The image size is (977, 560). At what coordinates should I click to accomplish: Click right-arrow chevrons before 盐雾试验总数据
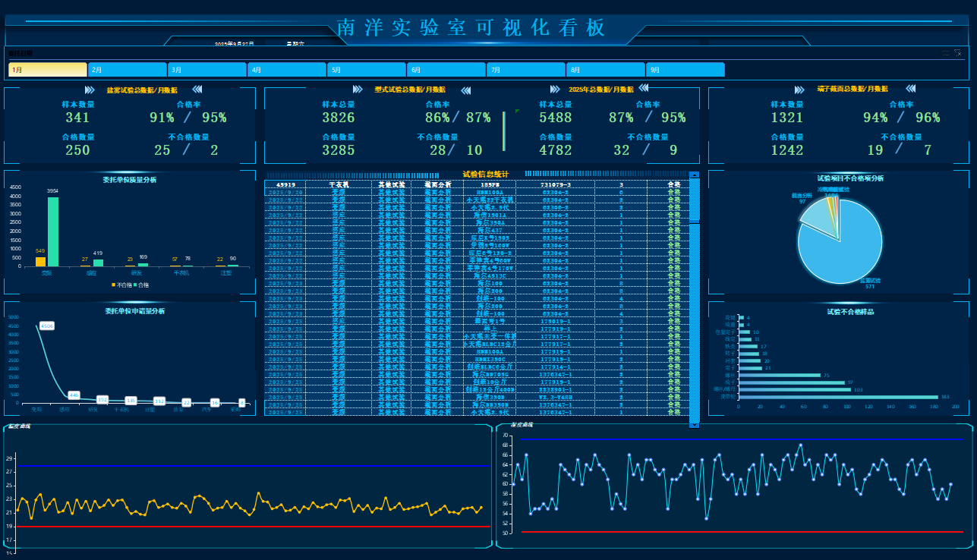90,90
